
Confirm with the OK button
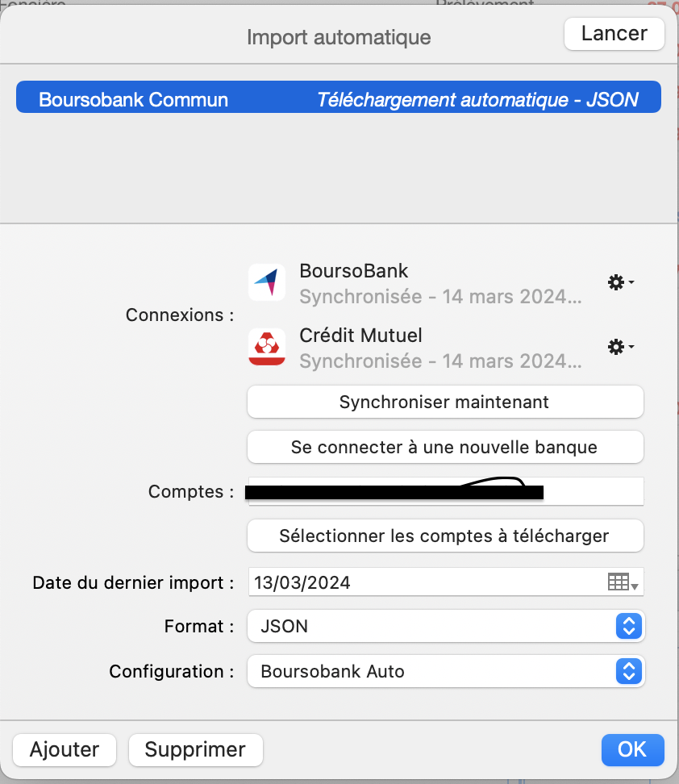(x=632, y=749)
